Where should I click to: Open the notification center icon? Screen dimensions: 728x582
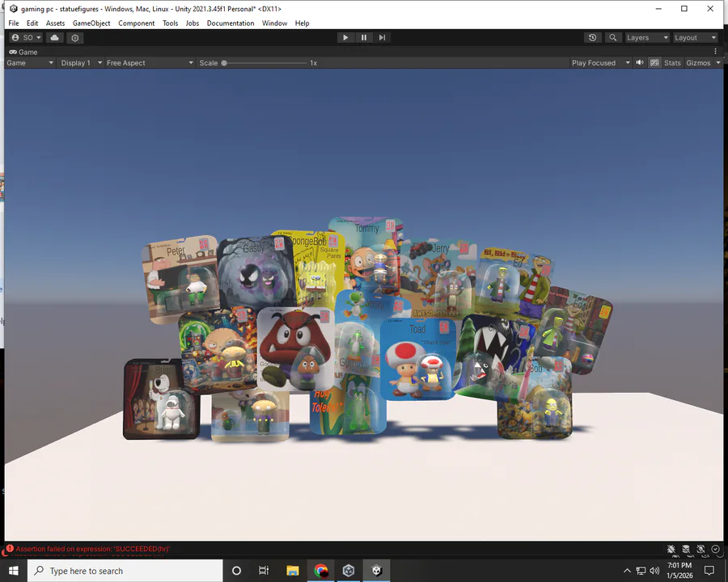coord(709,571)
